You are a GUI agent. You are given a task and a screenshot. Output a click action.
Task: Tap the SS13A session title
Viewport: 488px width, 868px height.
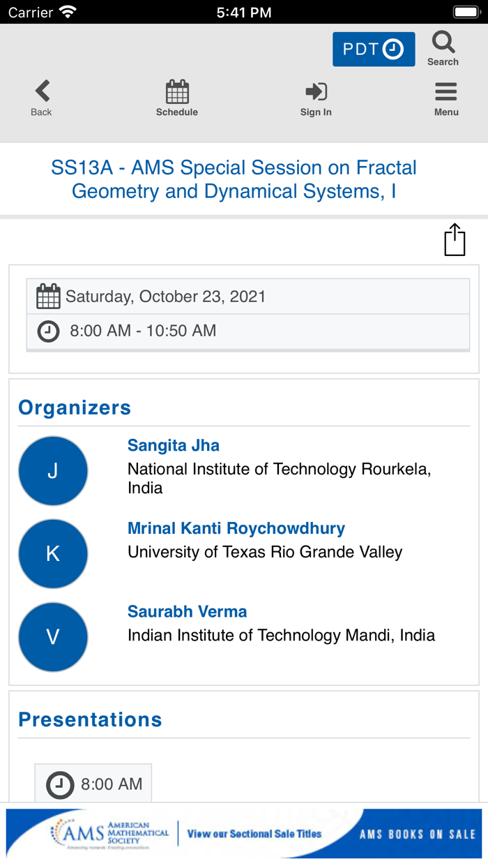234,179
